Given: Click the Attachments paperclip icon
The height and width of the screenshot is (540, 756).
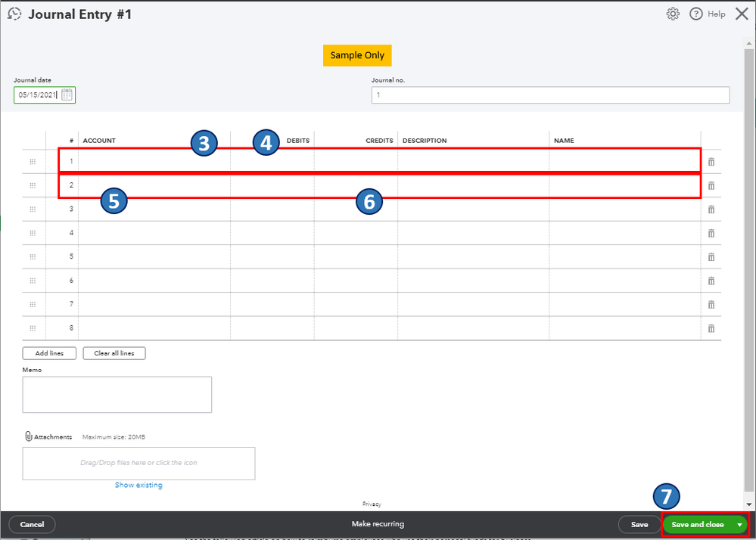Looking at the screenshot, I should 29,436.
